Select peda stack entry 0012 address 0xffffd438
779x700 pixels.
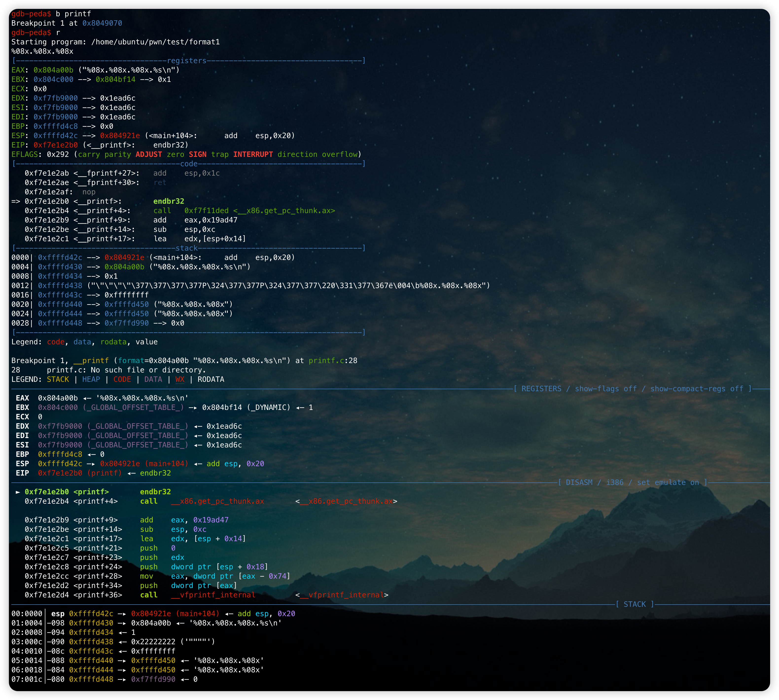(60, 286)
